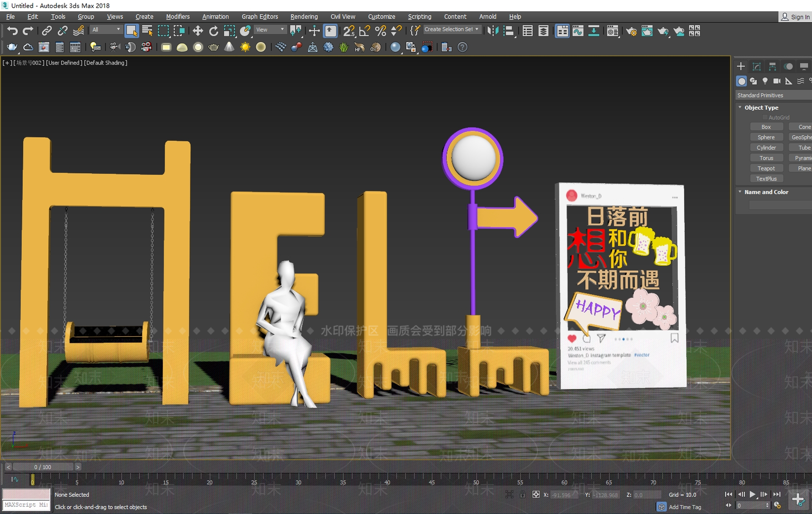Click the Bind to Space Warp icon
The width and height of the screenshot is (812, 514).
pyautogui.click(x=79, y=31)
